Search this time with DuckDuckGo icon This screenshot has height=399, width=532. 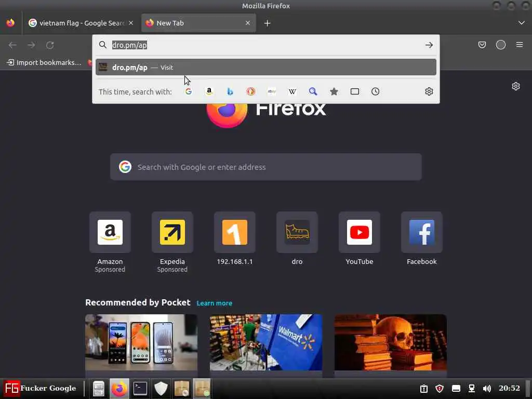point(251,91)
